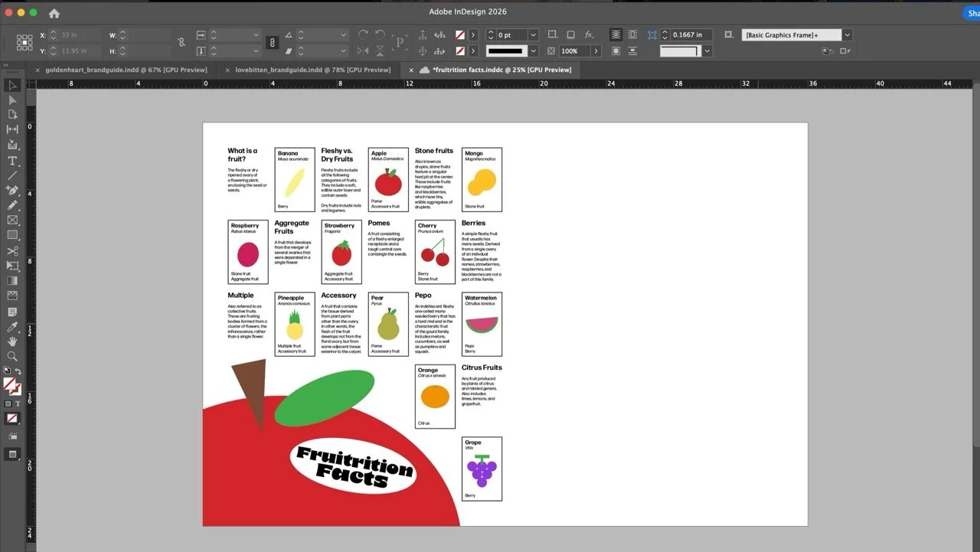Select the Rectangle Frame tool
Screen dimensions: 980x552
(x=12, y=220)
